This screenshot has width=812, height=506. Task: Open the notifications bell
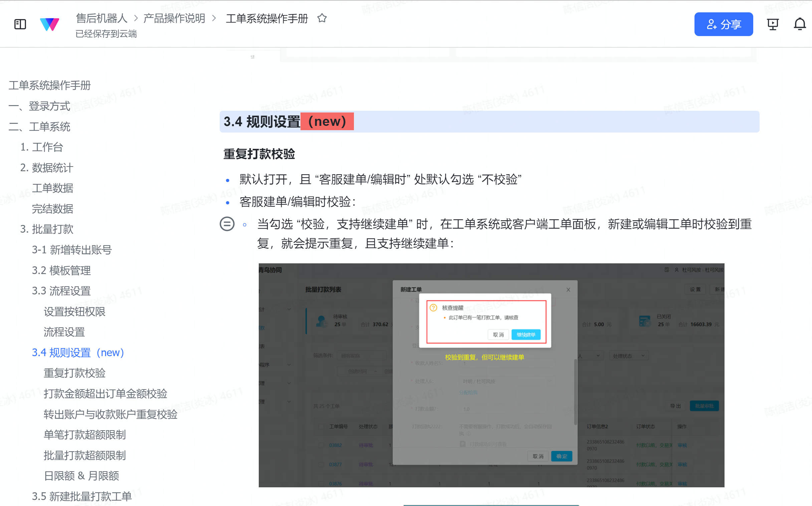(x=800, y=24)
